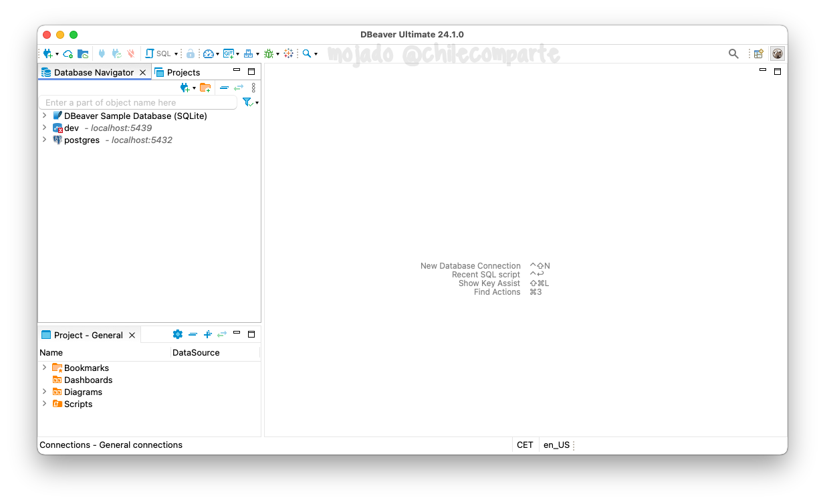Click the DataSource column header

pos(215,352)
